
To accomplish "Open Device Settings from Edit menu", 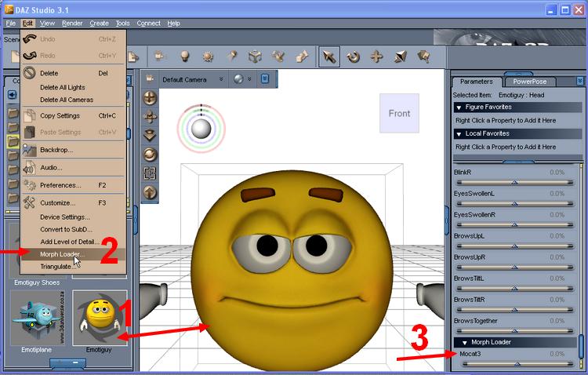I will 73,217.
